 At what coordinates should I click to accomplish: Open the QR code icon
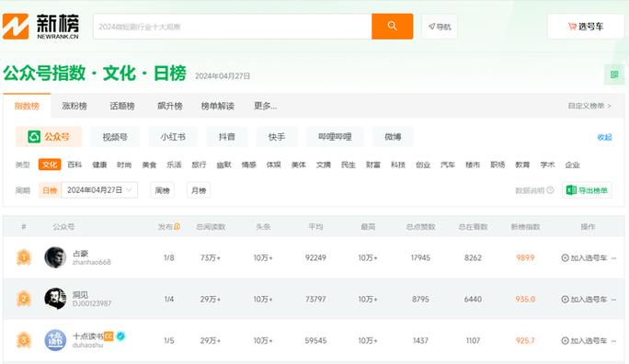point(614,74)
